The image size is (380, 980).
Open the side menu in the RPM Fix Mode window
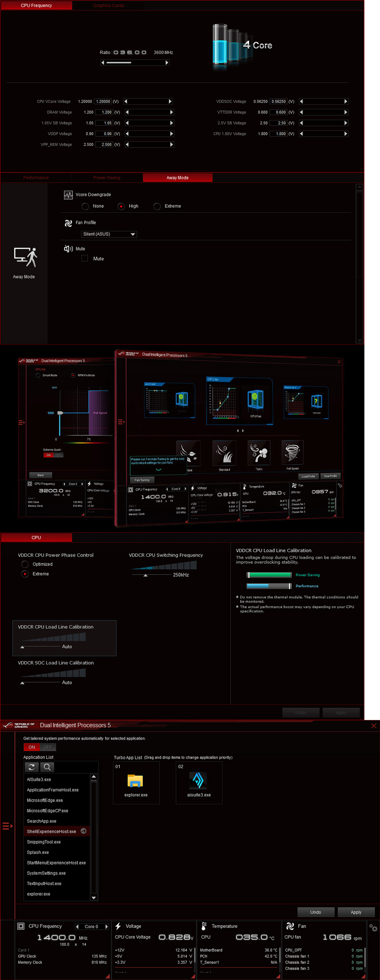tap(22, 422)
